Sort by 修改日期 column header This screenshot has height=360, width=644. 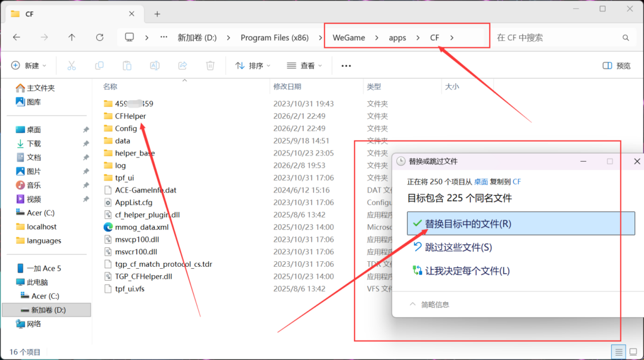coord(287,87)
